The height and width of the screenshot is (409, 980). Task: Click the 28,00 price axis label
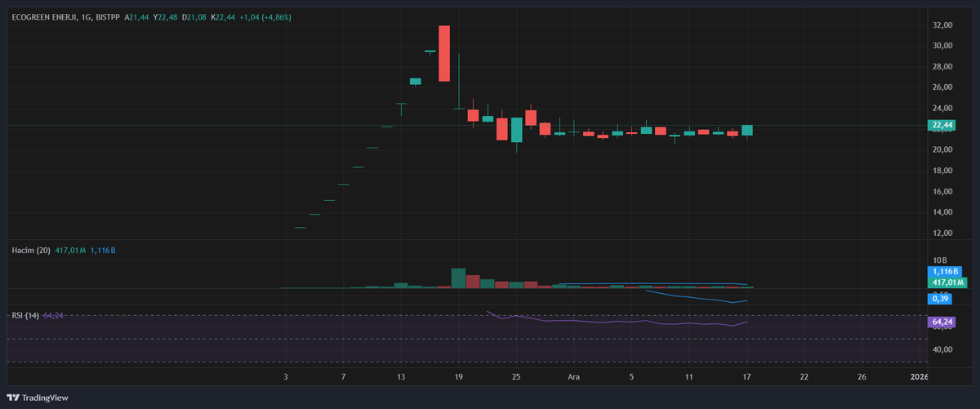click(x=942, y=67)
